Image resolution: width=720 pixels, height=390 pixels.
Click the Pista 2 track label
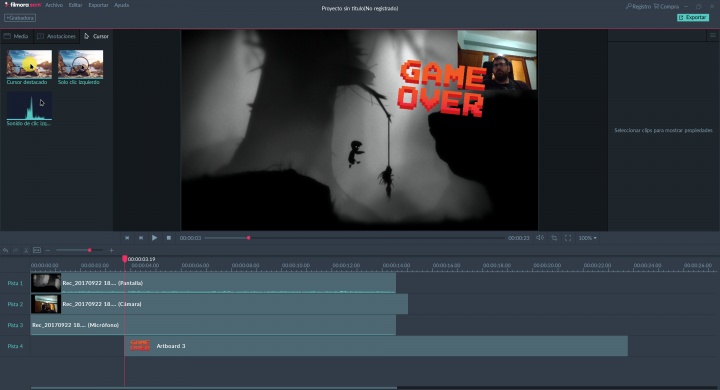(x=15, y=304)
